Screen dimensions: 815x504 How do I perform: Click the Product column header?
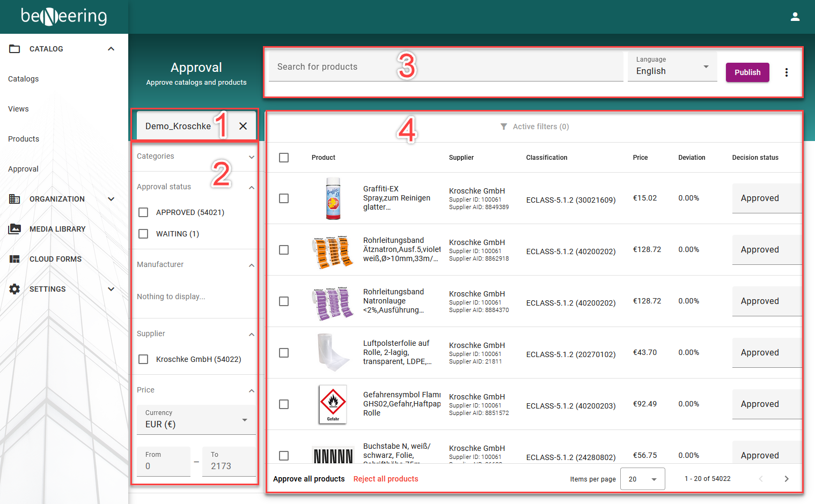324,158
